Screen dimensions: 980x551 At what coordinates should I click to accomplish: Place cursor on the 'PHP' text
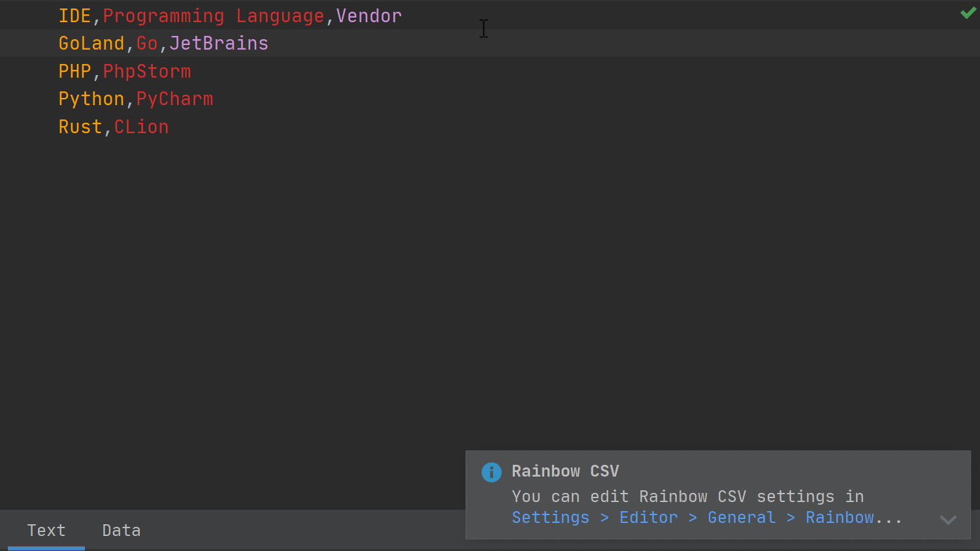pos(74,72)
